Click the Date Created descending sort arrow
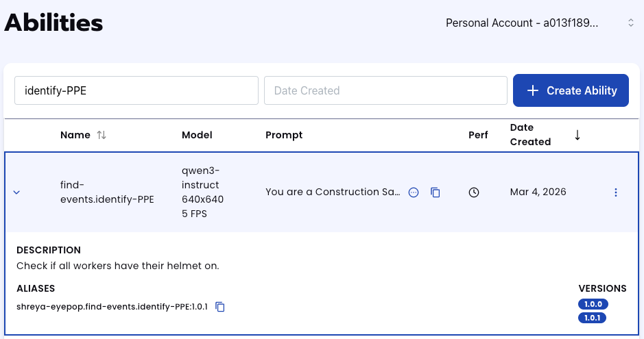 pos(577,135)
